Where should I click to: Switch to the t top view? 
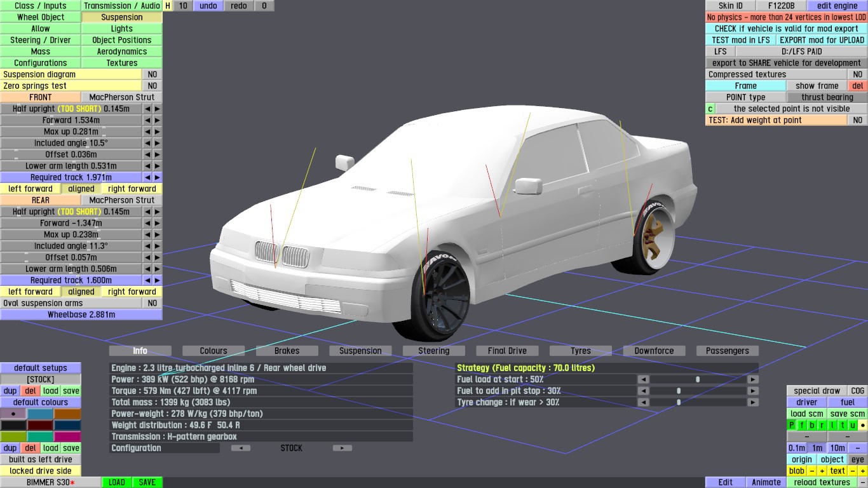click(843, 425)
